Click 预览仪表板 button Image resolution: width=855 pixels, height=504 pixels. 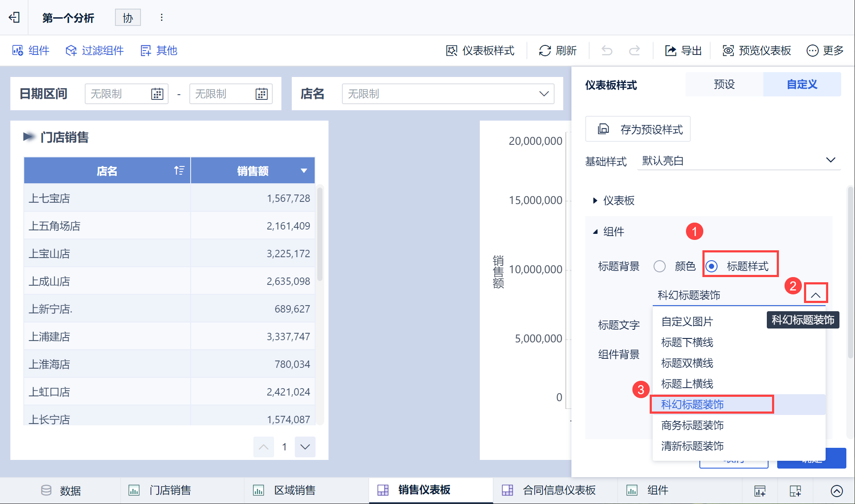(x=757, y=51)
